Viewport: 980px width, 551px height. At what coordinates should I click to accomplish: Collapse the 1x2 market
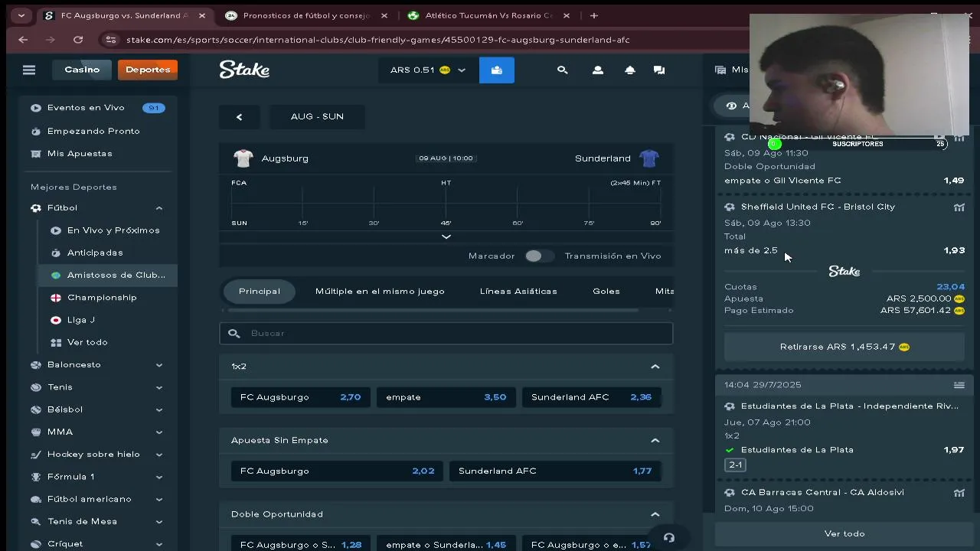(x=655, y=367)
